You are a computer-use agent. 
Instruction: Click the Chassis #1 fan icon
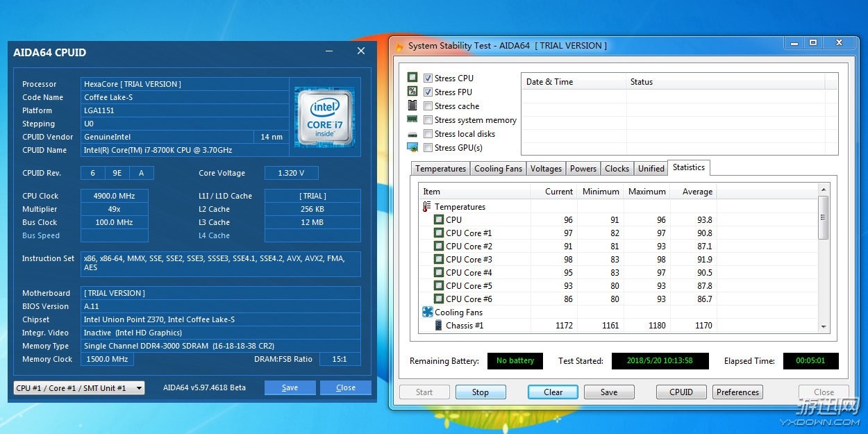pos(439,326)
